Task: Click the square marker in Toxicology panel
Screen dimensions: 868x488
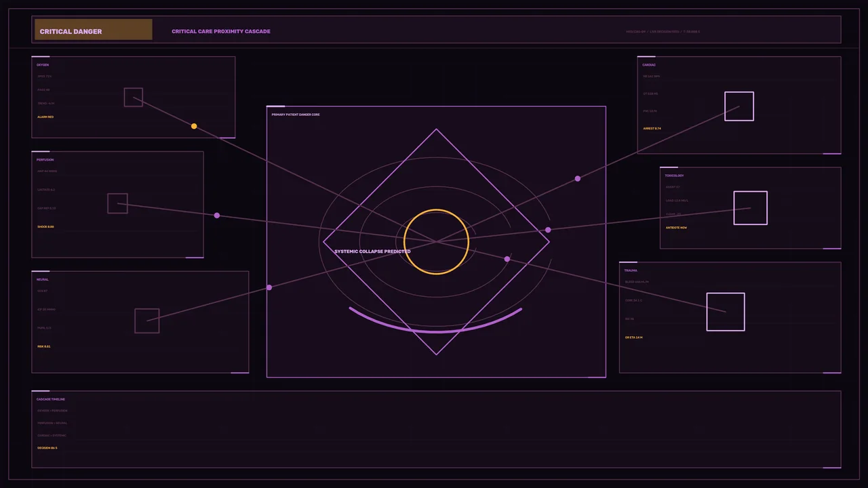Action: [x=751, y=208]
